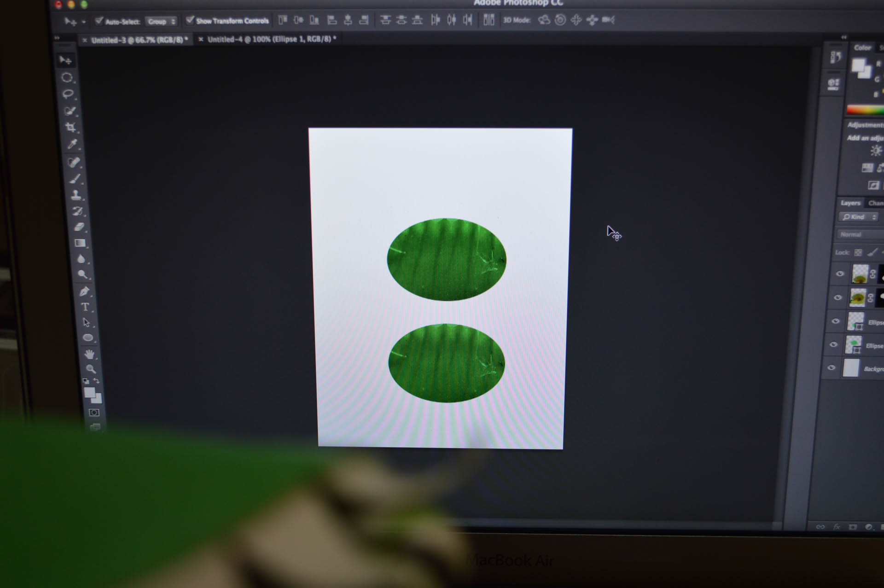Click Align Right Edges button

364,20
